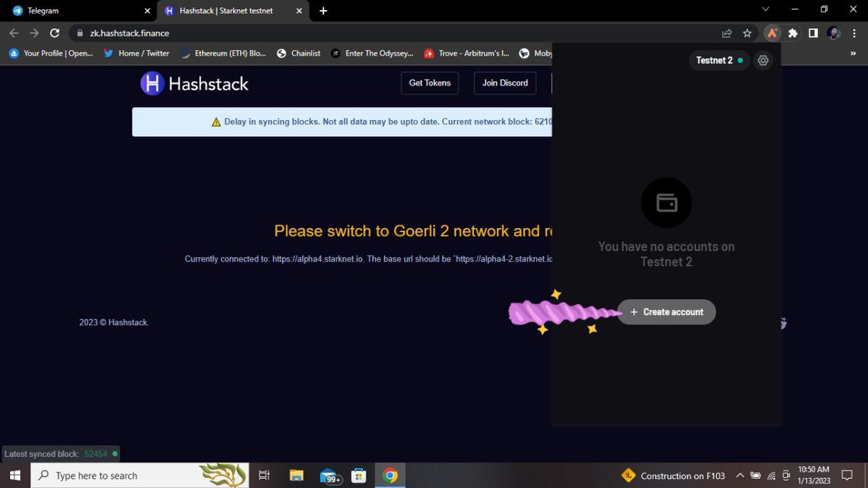Open the Chrome extensions puzzle icon
Viewport: 868px width, 488px height.
(793, 33)
